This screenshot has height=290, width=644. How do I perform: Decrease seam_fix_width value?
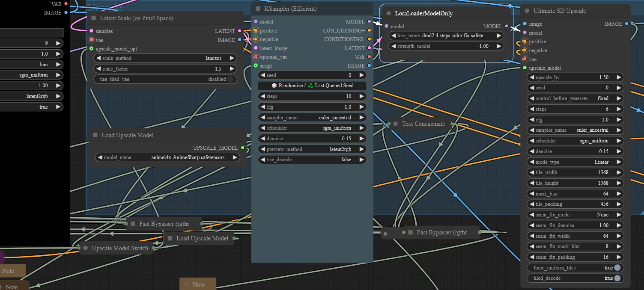(531, 236)
